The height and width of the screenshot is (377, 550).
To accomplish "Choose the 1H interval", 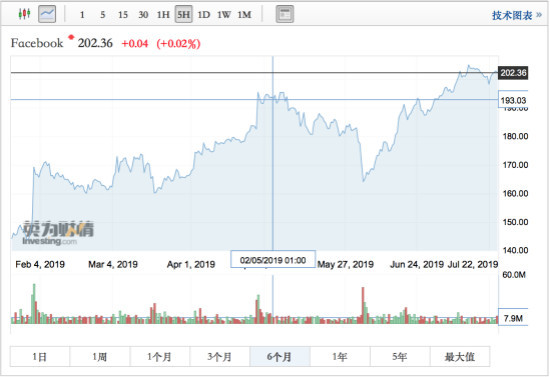I will coord(163,15).
